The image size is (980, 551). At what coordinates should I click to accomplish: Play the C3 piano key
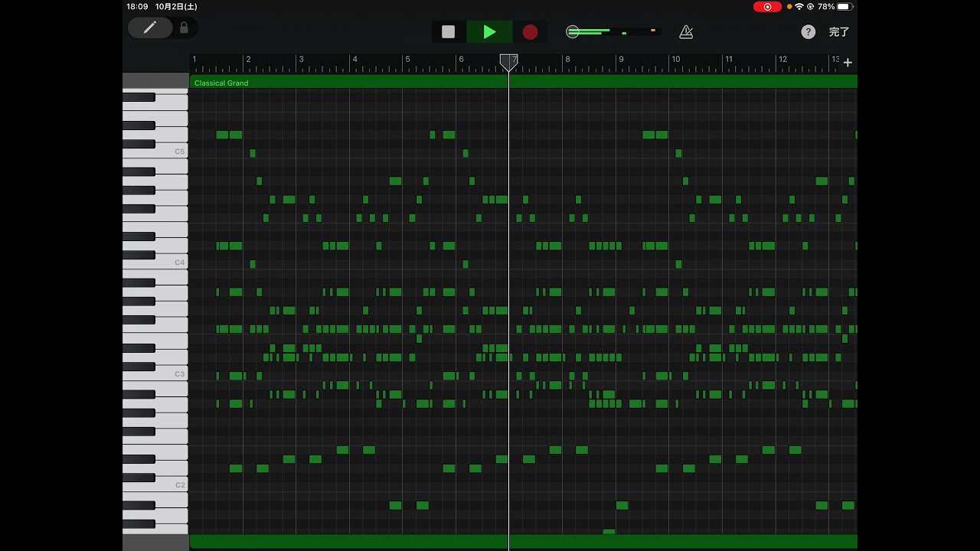pos(172,374)
